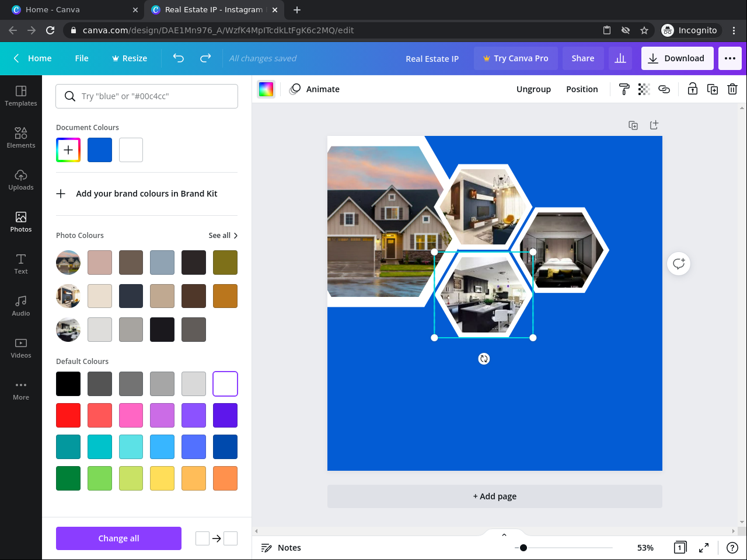Open the zoom percentage 53% menu

645,548
